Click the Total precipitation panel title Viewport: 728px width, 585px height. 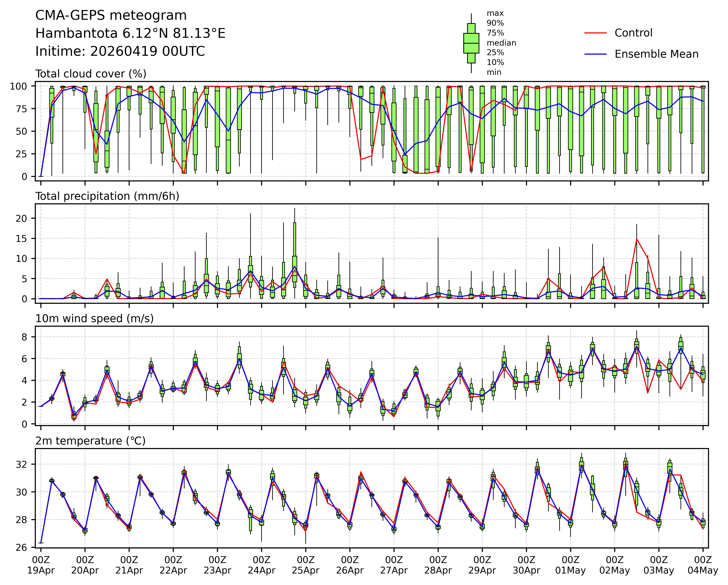click(x=107, y=196)
